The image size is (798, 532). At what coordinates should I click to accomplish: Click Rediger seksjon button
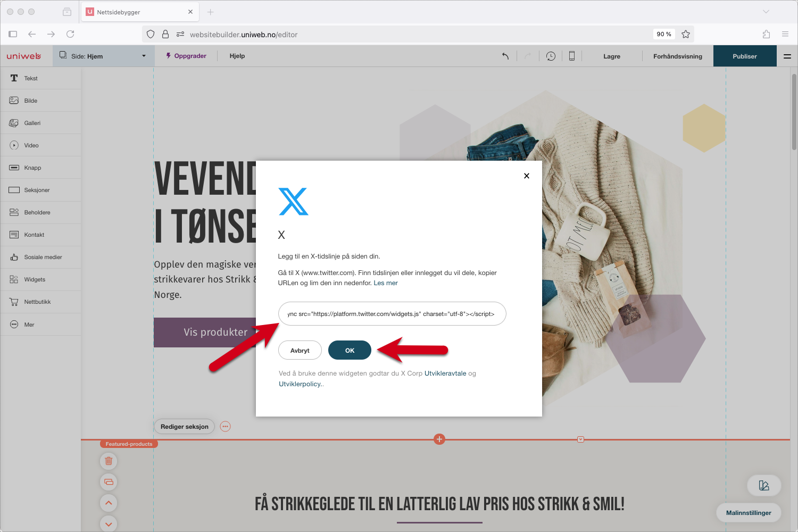185,427
